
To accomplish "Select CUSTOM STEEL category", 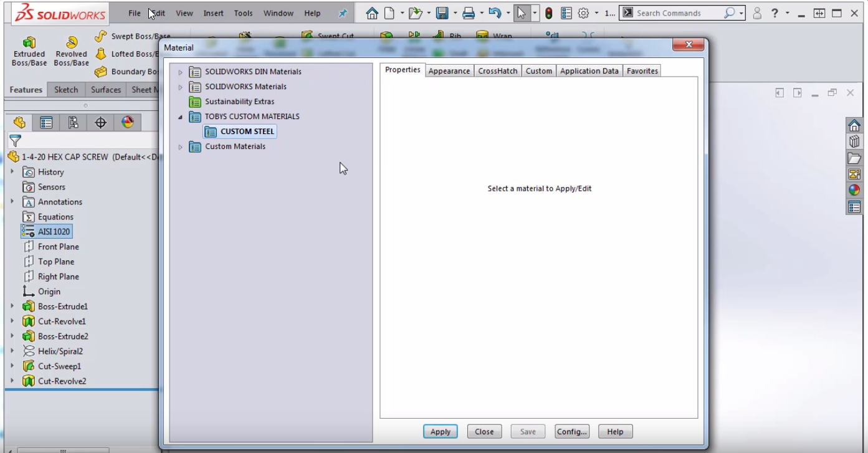I will click(240, 131).
